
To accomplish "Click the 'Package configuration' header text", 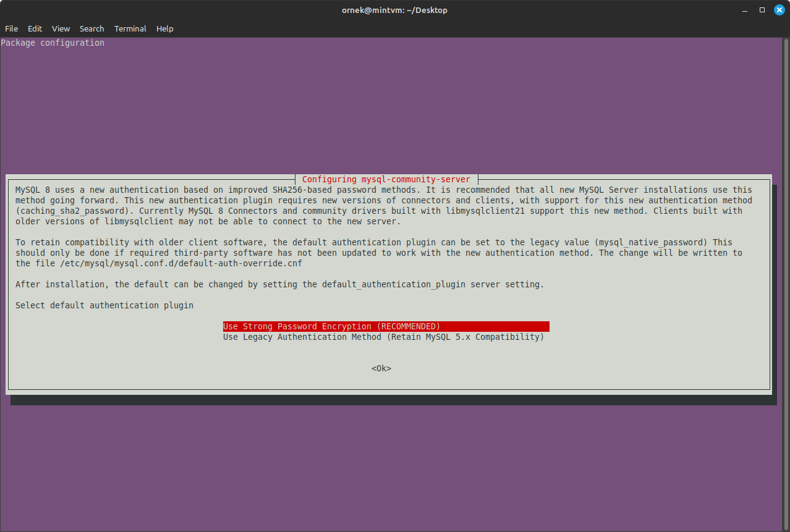I will tap(53, 43).
